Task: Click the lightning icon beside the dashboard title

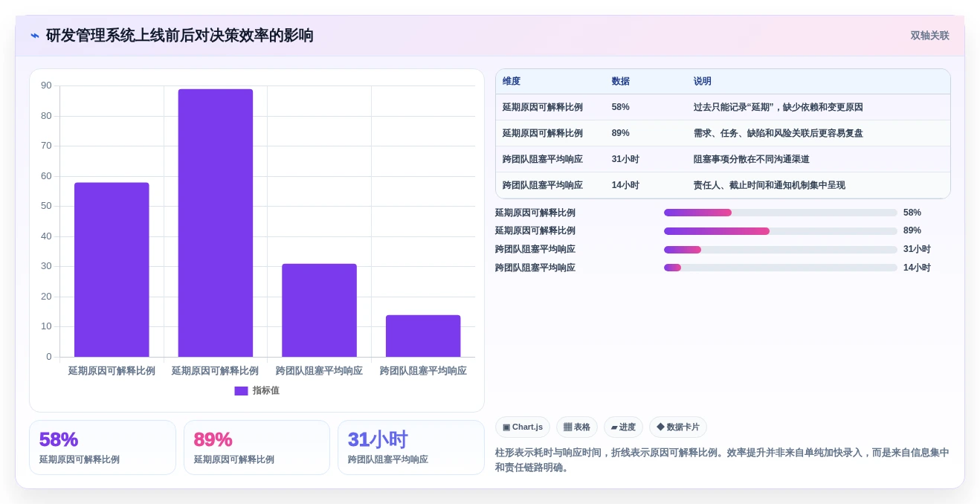Action: 35,36
